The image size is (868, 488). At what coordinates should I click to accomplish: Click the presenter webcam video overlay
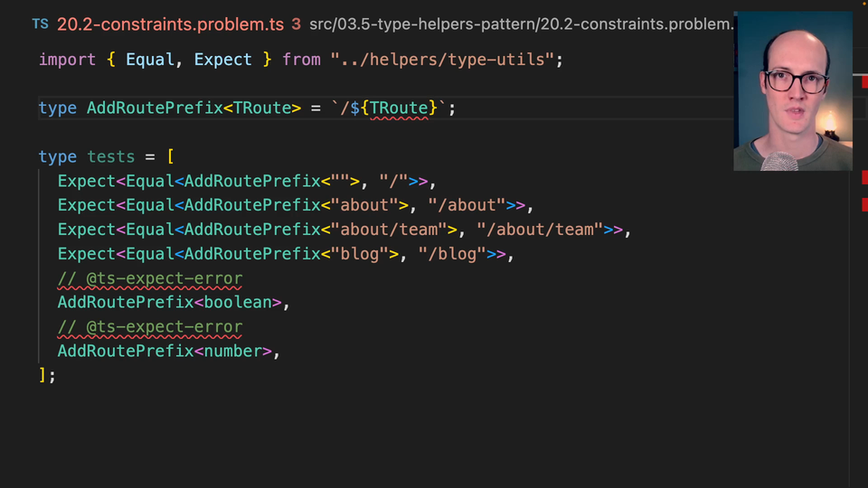point(793,90)
